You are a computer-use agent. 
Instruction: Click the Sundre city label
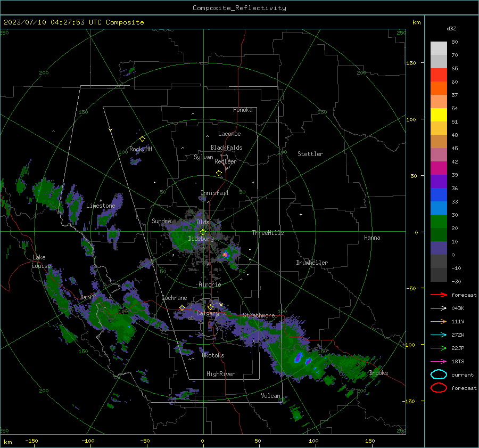(161, 221)
